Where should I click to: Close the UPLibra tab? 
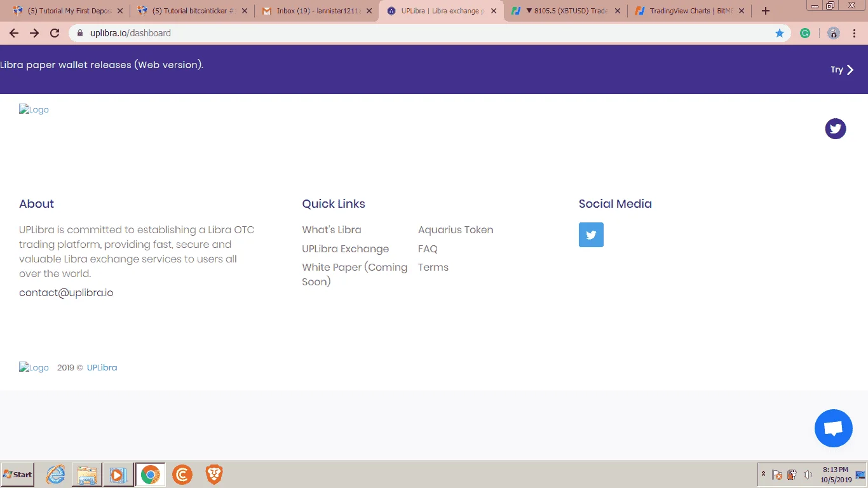click(494, 11)
